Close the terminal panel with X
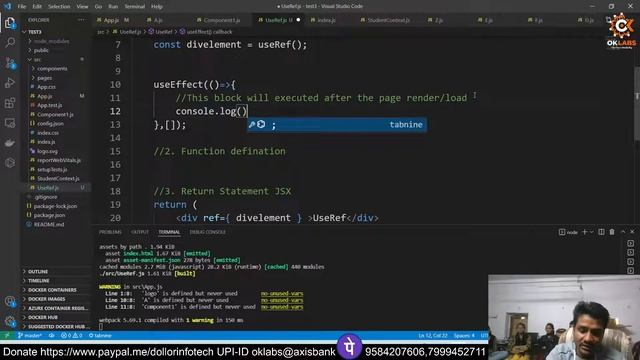 [632, 231]
